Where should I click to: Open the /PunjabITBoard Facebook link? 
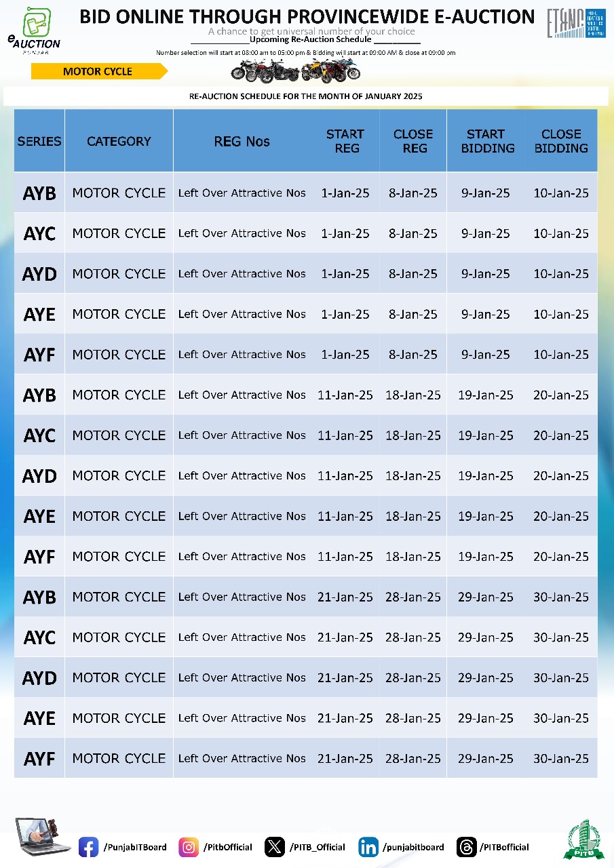[x=135, y=847]
